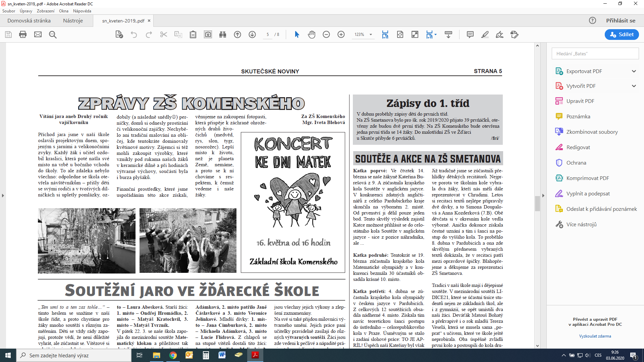Go to previous page arrow

click(237, 35)
